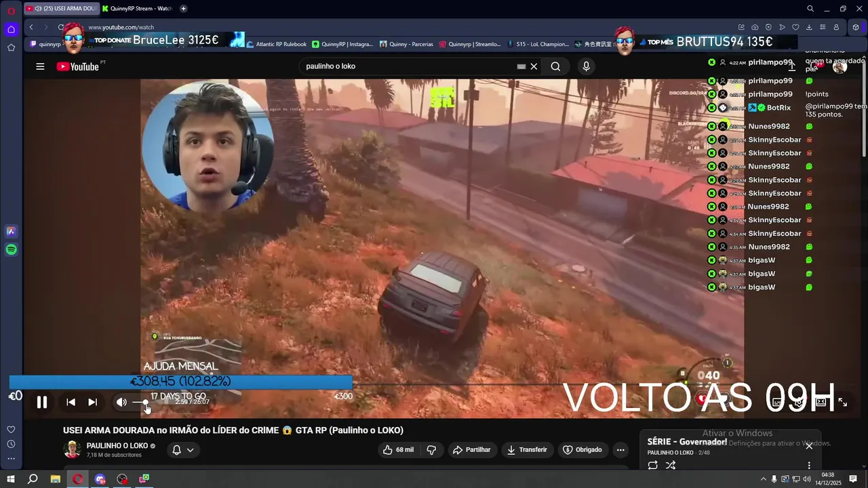Close the SÉRIE - Governador playlist panel
The image size is (868, 488).
pos(808,446)
